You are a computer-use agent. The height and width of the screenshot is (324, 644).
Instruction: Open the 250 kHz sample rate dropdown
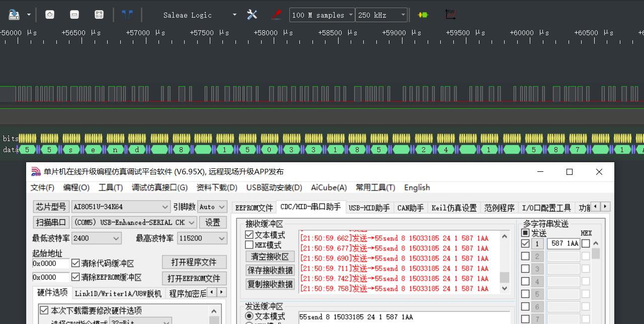tap(381, 15)
